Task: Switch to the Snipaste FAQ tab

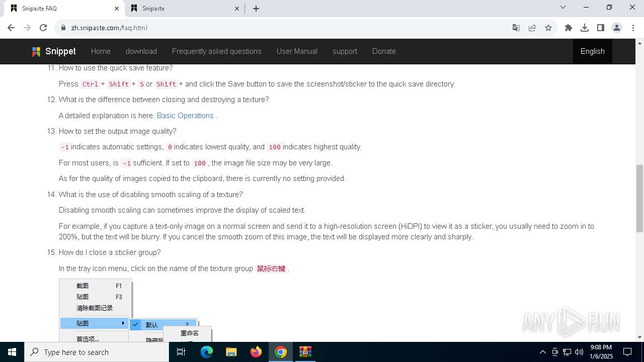Action: pyautogui.click(x=64, y=9)
